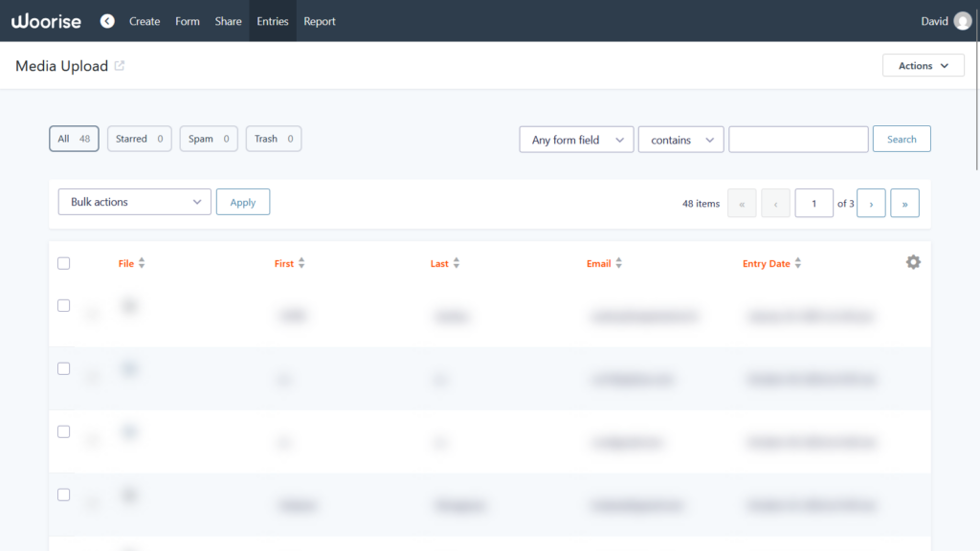Image resolution: width=980 pixels, height=551 pixels.
Task: Jump to the last page of entries
Action: [904, 202]
